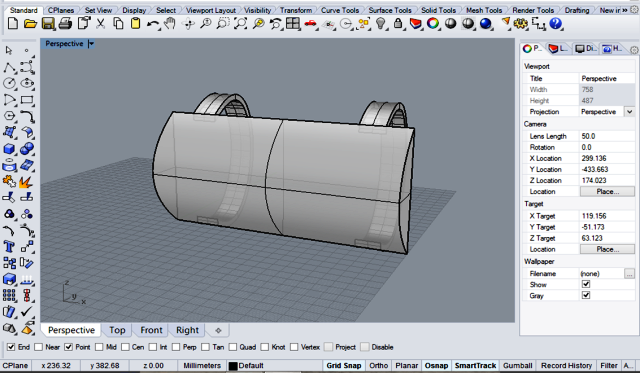Edit the viewport Title field
640x373 pixels.
point(607,78)
